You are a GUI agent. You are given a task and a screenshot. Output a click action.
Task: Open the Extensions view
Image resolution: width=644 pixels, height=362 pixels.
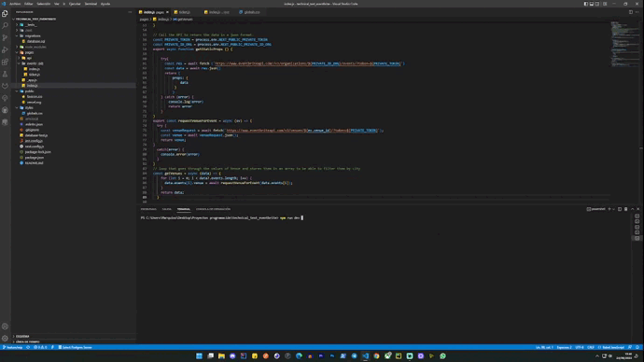[x=5, y=62]
